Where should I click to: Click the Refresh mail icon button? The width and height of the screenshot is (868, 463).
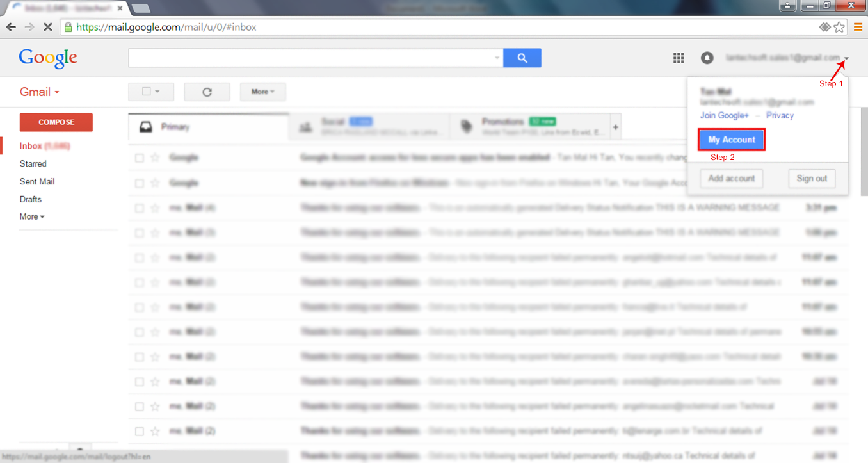[x=207, y=92]
